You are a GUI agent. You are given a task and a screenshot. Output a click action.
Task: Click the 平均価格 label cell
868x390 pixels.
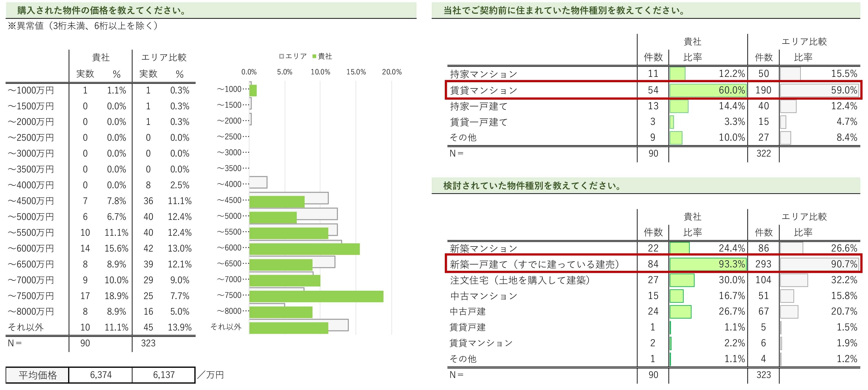point(37,375)
